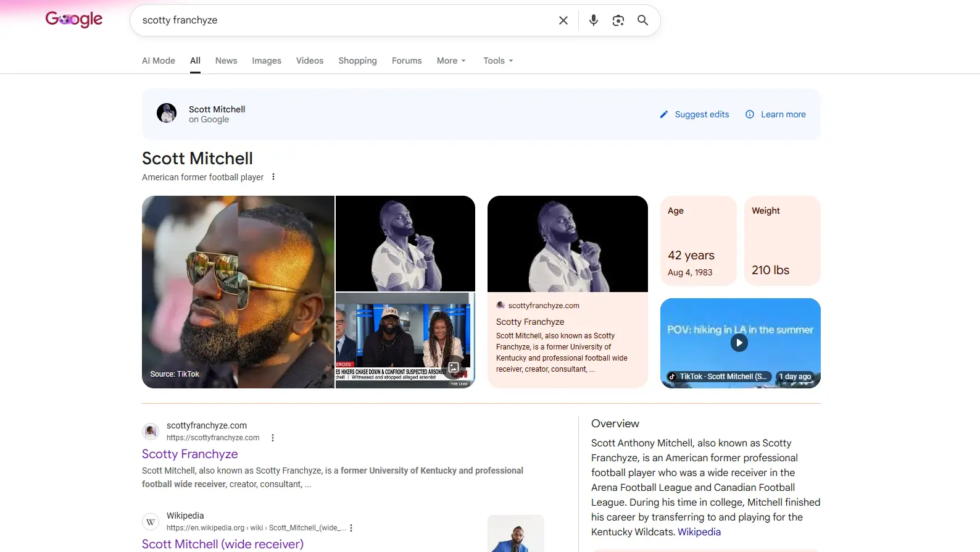The image size is (980, 552).
Task: Open the Forums tab
Action: [407, 61]
